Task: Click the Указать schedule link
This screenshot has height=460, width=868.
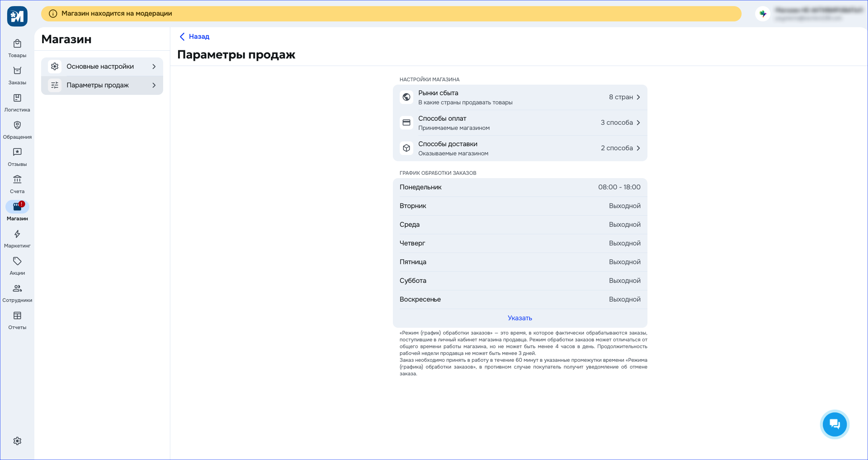Action: (x=520, y=318)
